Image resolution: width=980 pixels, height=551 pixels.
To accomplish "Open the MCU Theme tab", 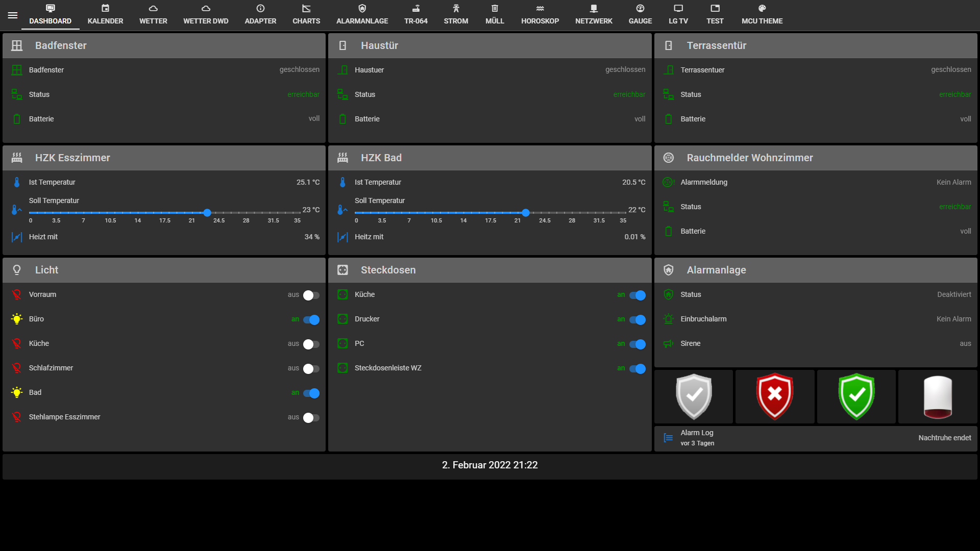I will coord(762,15).
